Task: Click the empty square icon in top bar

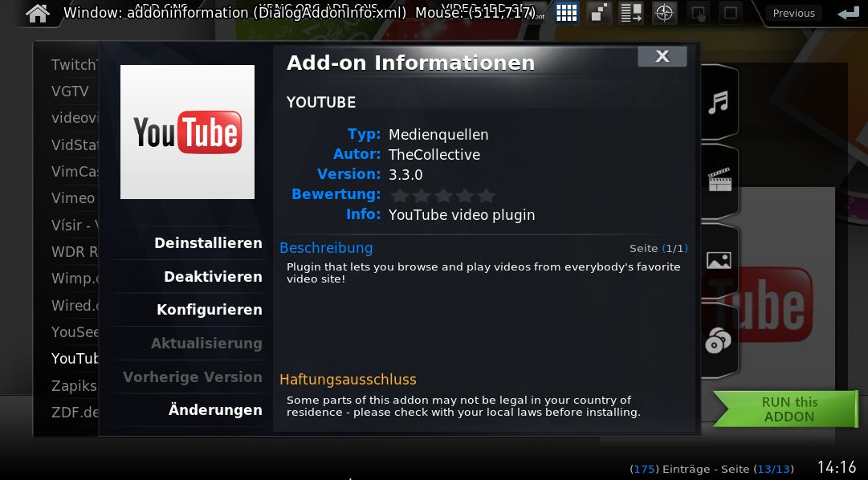Action: pyautogui.click(x=731, y=12)
